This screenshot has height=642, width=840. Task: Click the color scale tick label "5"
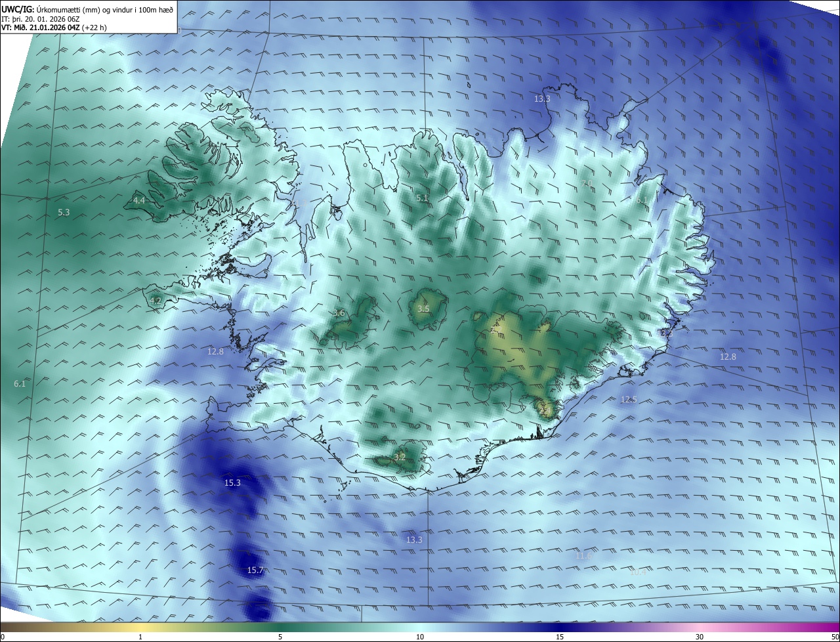pyautogui.click(x=280, y=637)
